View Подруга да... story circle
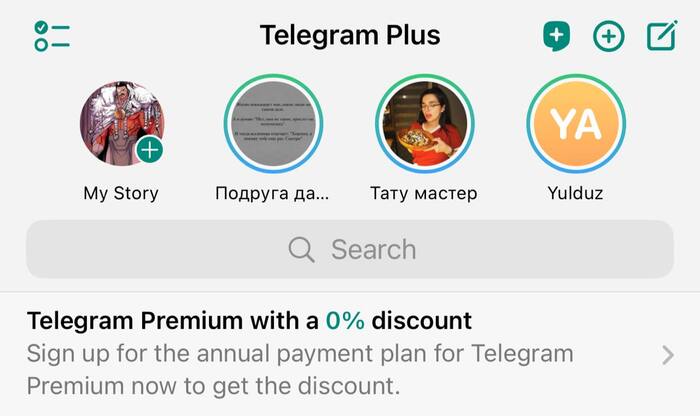Image resolution: width=700 pixels, height=416 pixels. point(273,124)
